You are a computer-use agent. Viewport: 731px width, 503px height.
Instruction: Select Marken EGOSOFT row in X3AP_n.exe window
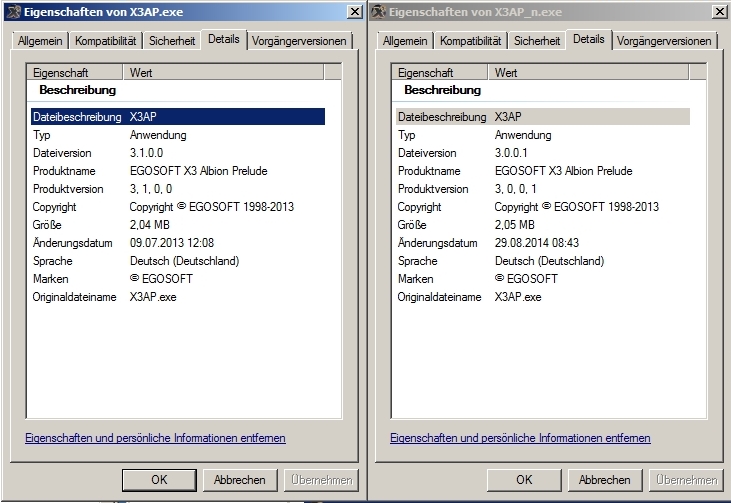pos(543,279)
